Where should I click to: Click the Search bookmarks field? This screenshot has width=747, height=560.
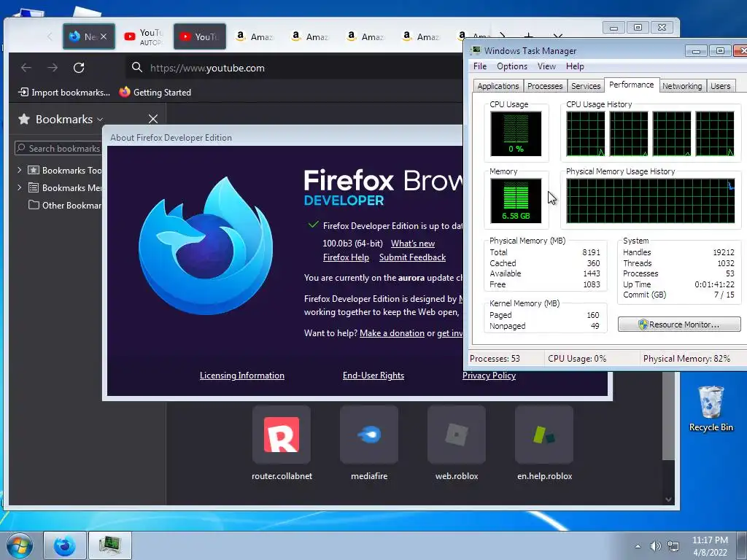coord(58,149)
